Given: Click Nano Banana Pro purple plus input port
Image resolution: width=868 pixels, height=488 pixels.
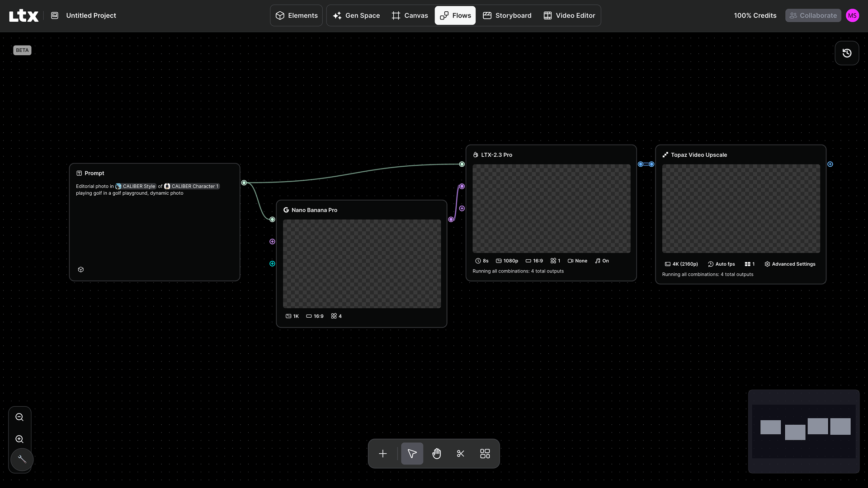Looking at the screenshot, I should (x=272, y=242).
